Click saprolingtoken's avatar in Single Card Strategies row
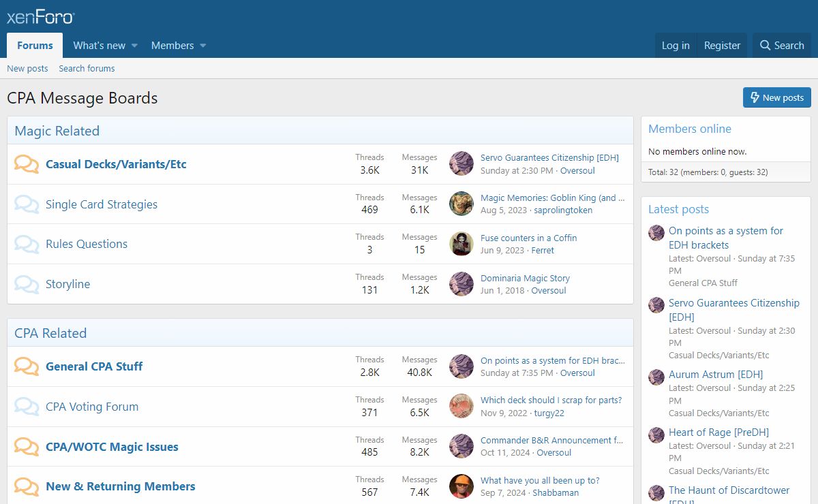 tap(461, 204)
